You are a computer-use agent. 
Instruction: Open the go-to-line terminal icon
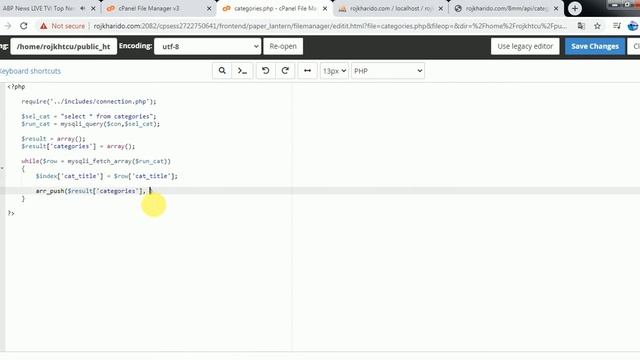tap(242, 71)
